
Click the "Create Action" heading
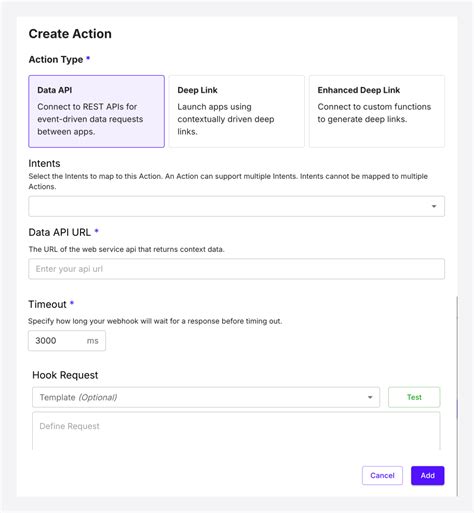point(70,34)
